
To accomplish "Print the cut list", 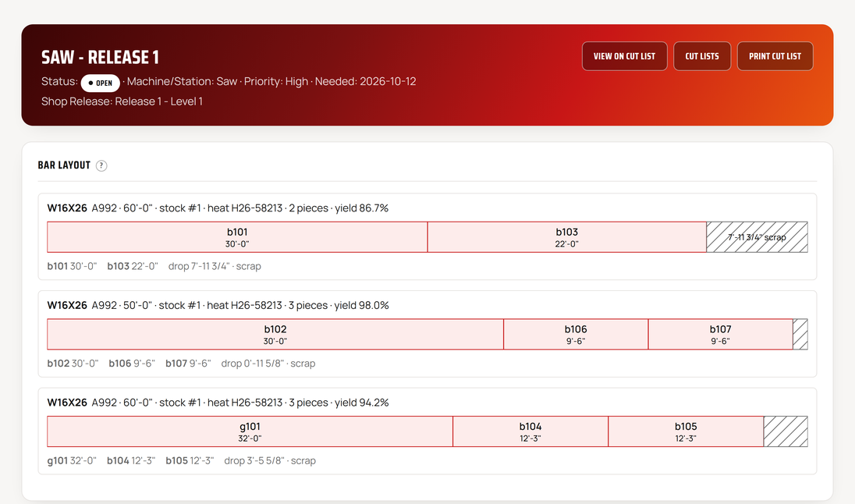I will (775, 56).
